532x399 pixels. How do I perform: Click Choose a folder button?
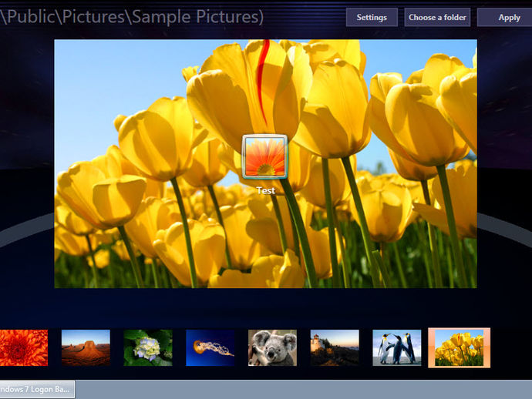pos(437,17)
